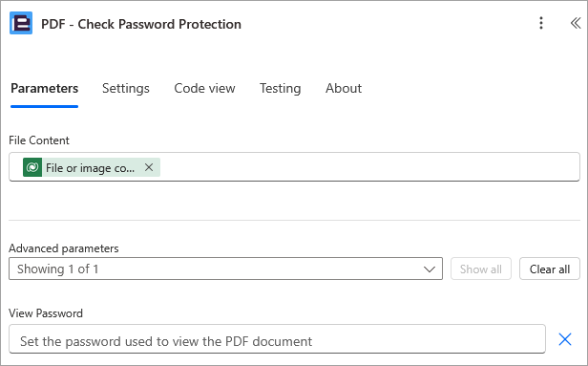
Task: Click the View Password input field
Action: [277, 339]
